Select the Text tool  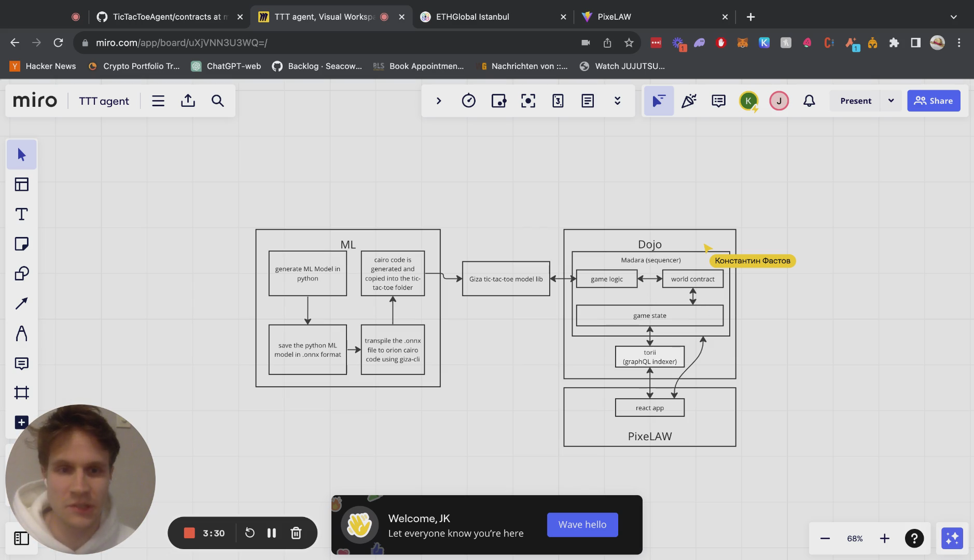(x=21, y=214)
